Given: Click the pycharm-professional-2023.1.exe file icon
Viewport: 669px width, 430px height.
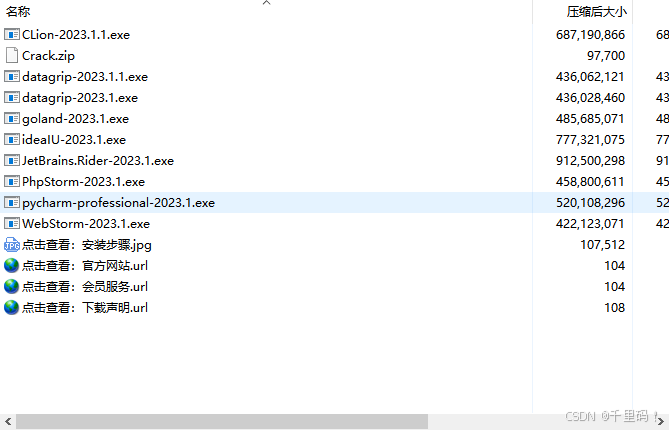Looking at the screenshot, I should (12, 202).
